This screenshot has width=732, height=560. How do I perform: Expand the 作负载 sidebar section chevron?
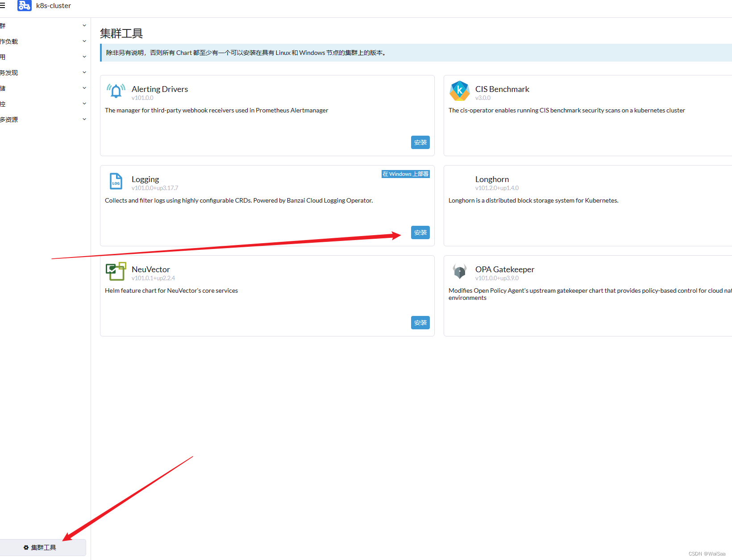(x=84, y=41)
